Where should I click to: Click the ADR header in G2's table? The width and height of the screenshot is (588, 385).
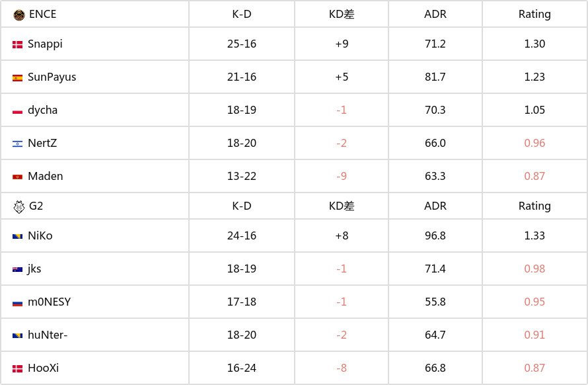[435, 206]
